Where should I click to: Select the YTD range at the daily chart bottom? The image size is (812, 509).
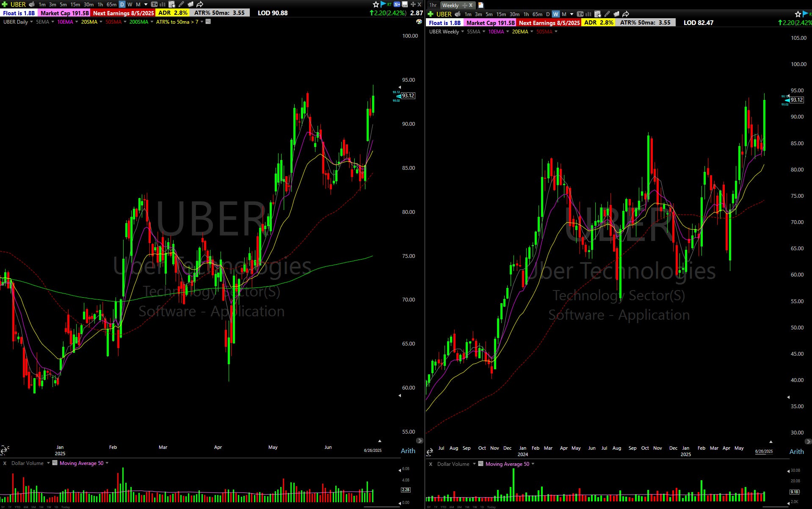tap(17, 507)
